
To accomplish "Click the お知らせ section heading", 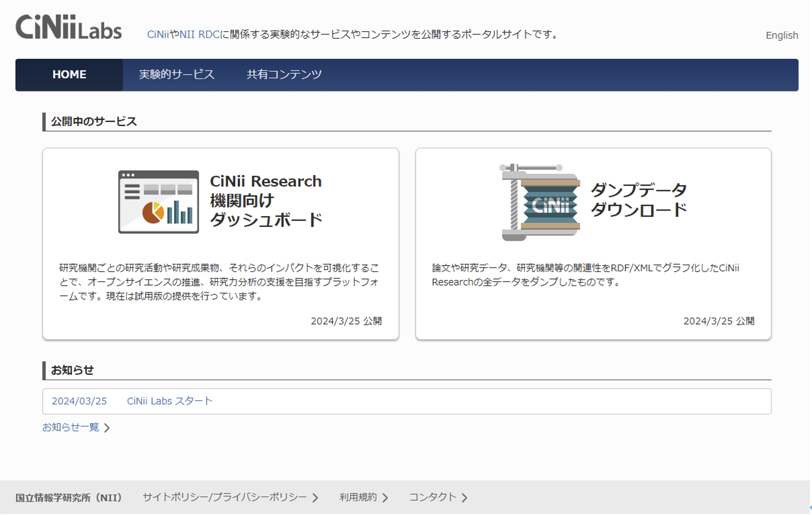I will coord(72,370).
